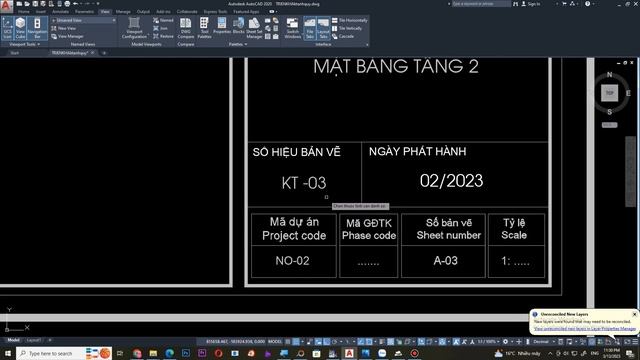The height and width of the screenshot is (360, 640).
Task: Switch to the Insert ribbon tab
Action: (x=41, y=11)
